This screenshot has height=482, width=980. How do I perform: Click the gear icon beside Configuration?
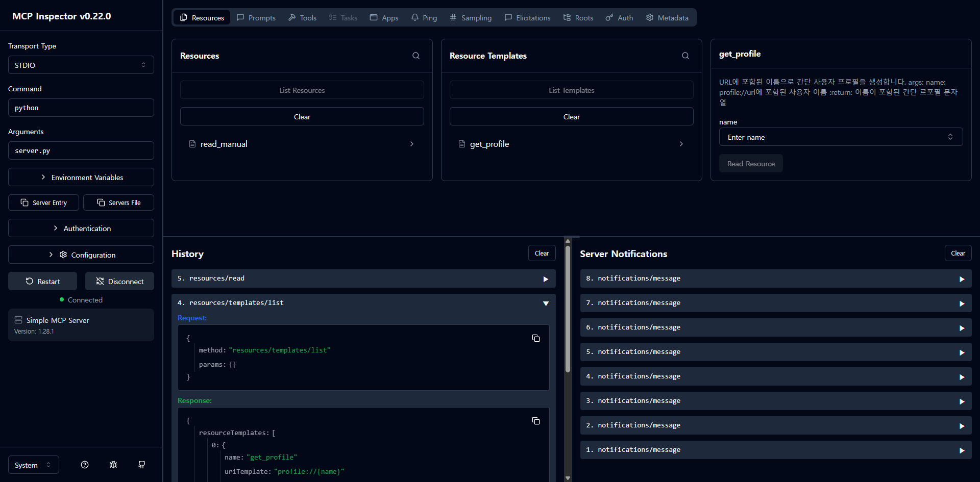coord(63,255)
